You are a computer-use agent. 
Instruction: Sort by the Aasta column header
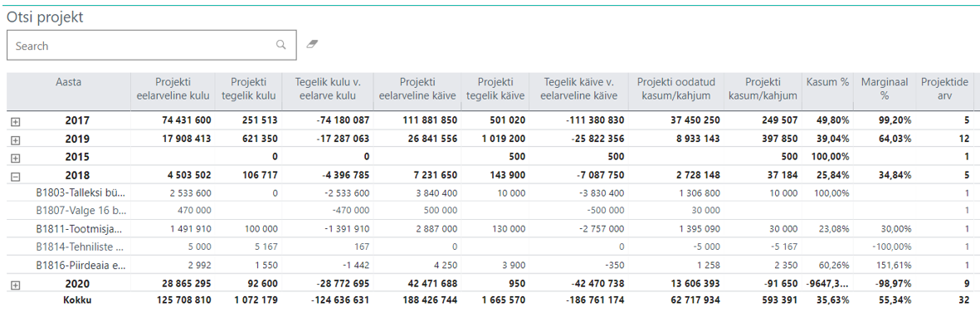(68, 82)
